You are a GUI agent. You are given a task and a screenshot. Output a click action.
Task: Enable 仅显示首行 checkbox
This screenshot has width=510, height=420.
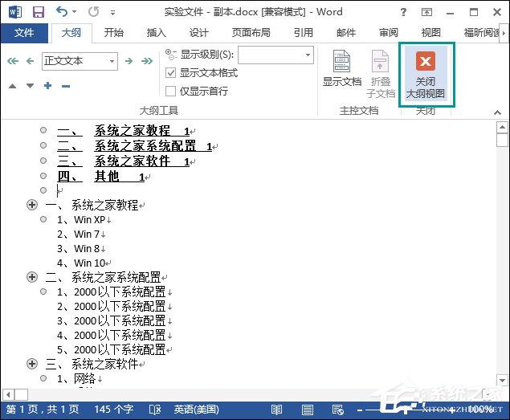tap(171, 91)
